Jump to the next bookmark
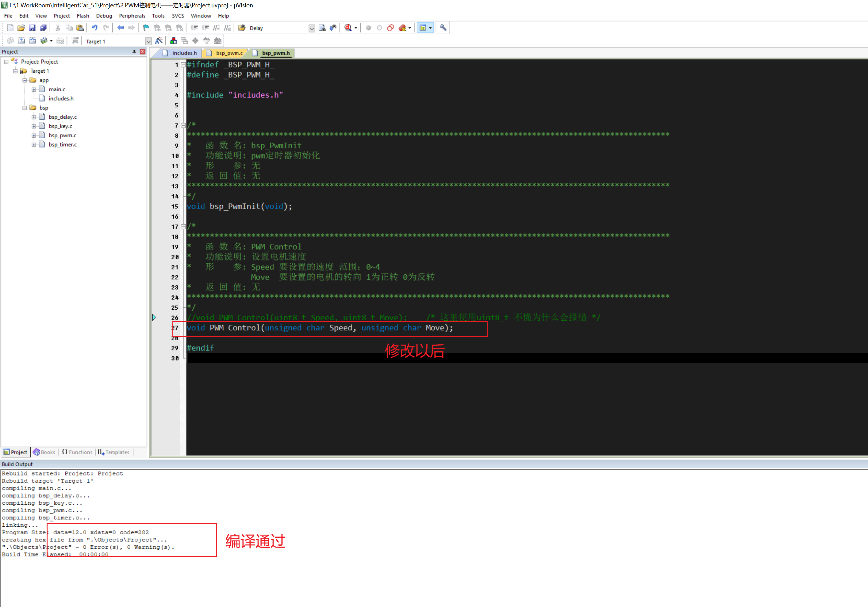Viewport: 868px width, 607px height. pyautogui.click(x=168, y=28)
